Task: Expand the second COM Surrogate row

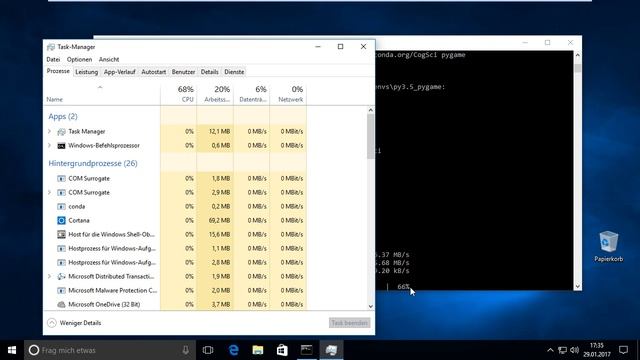Action: [x=49, y=192]
